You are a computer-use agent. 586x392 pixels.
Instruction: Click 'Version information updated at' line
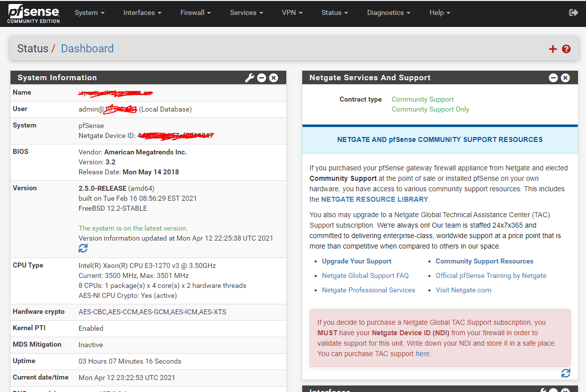click(x=176, y=238)
